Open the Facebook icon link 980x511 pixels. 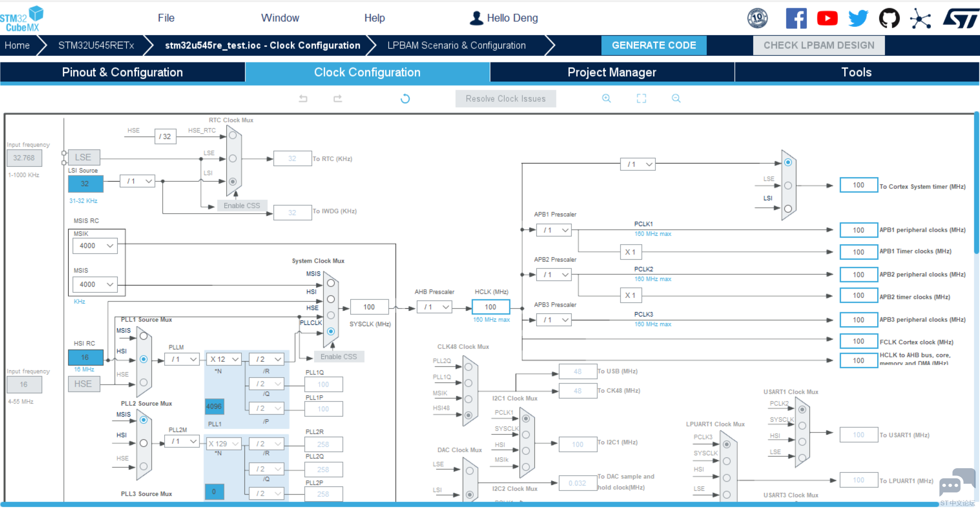[796, 19]
